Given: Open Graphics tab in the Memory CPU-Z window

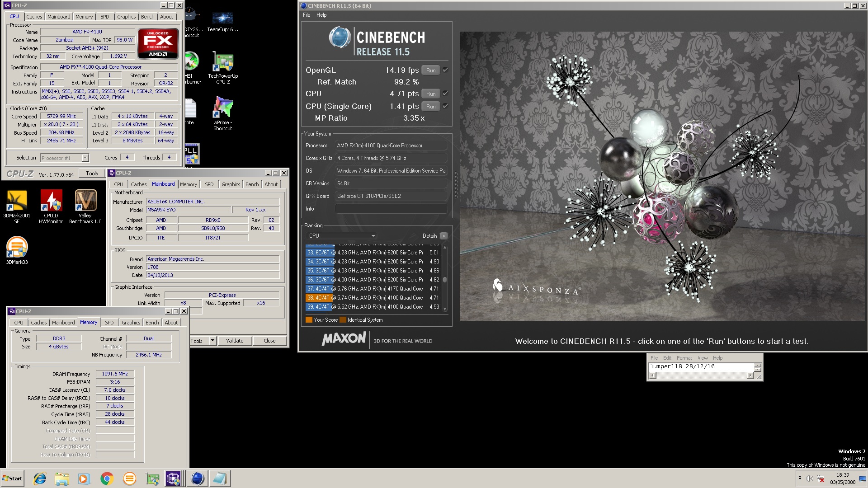Looking at the screenshot, I should tap(131, 323).
